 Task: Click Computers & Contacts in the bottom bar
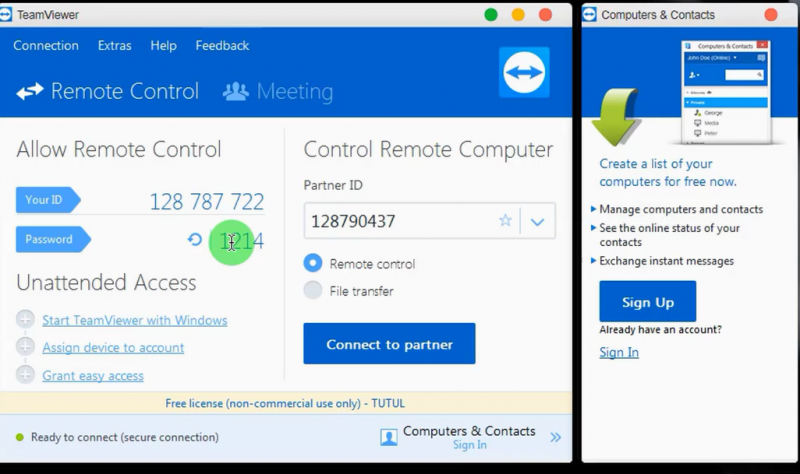tap(469, 431)
